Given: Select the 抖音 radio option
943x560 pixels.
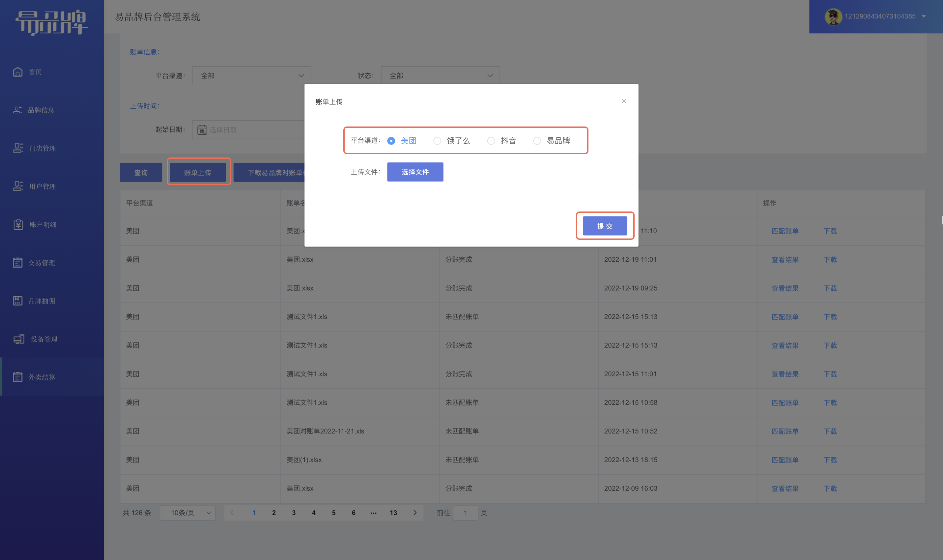Looking at the screenshot, I should pyautogui.click(x=491, y=141).
